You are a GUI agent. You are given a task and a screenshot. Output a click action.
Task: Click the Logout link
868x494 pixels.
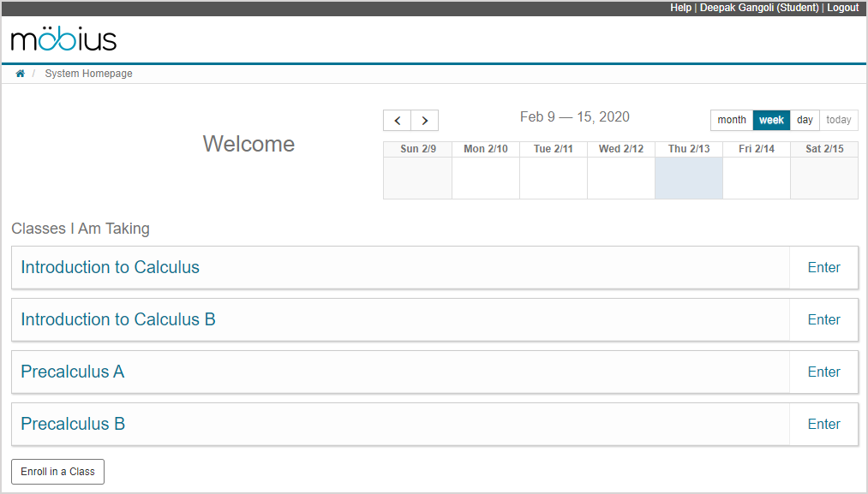842,8
